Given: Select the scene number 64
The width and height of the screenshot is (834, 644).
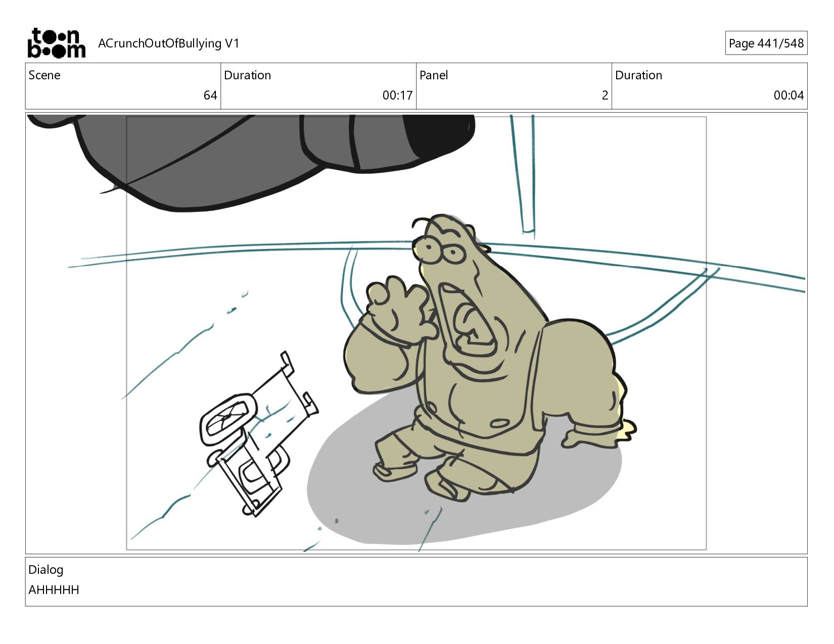Looking at the screenshot, I should pyautogui.click(x=210, y=95).
